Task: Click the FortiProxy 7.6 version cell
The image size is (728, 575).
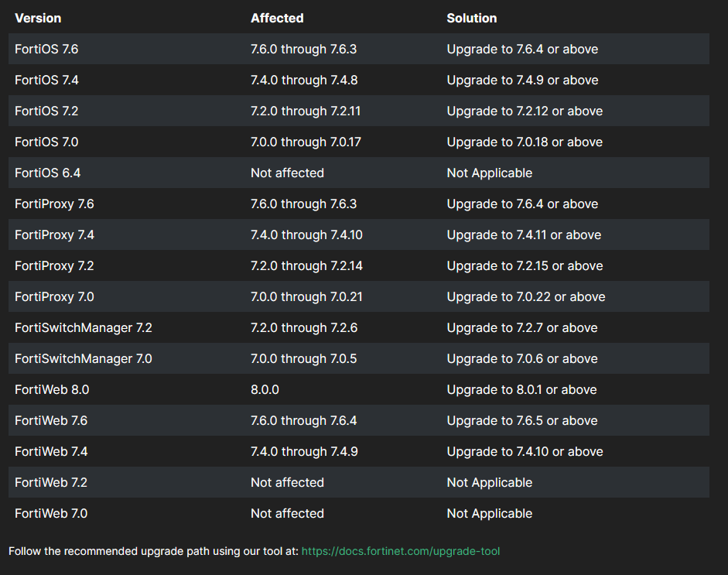Action: coord(54,204)
